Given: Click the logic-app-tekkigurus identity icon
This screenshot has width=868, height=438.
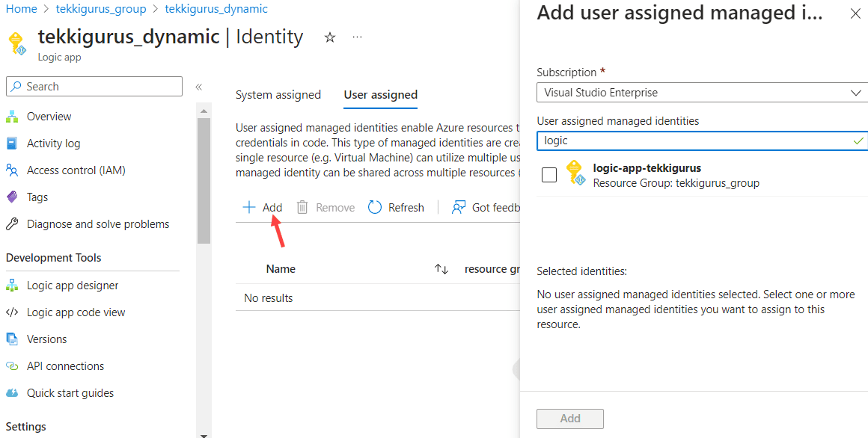Looking at the screenshot, I should pyautogui.click(x=575, y=173).
